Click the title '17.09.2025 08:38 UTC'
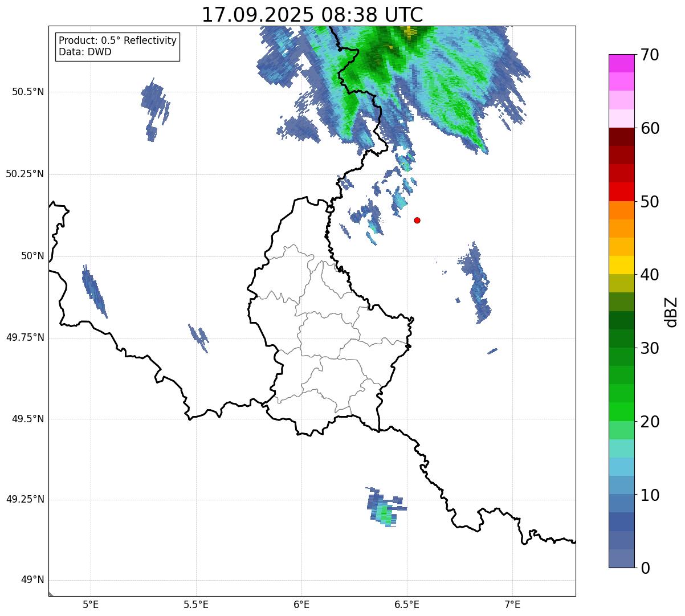This screenshot has height=616, width=685. click(x=312, y=15)
